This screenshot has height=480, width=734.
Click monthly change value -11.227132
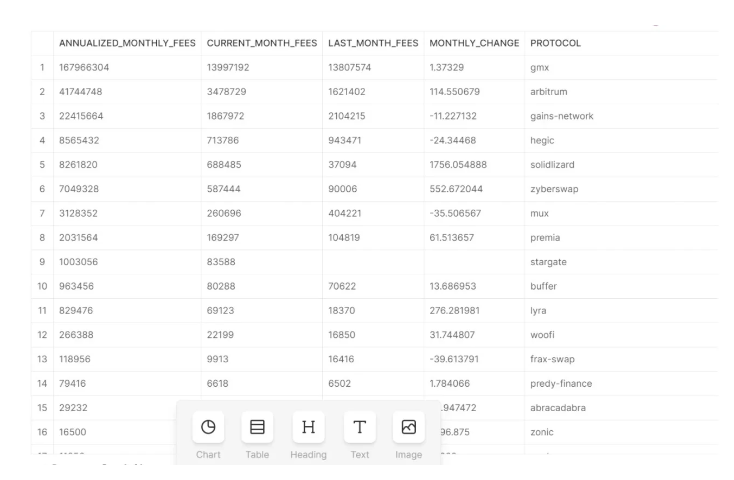point(453,116)
